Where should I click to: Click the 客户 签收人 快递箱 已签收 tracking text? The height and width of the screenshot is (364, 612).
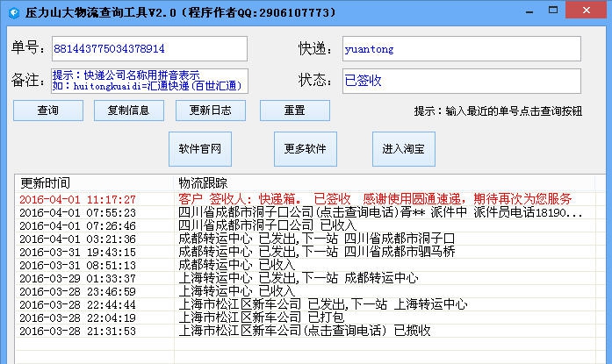coord(375,199)
